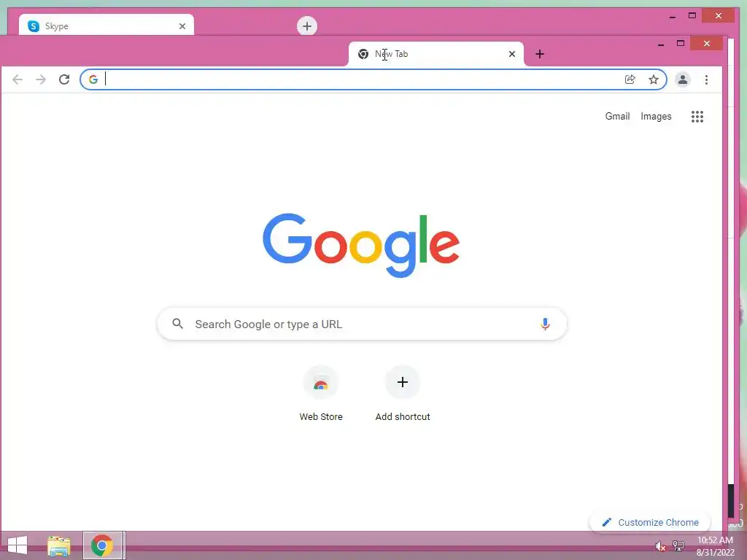The image size is (747, 560).
Task: Open the network tray icon
Action: point(678,545)
